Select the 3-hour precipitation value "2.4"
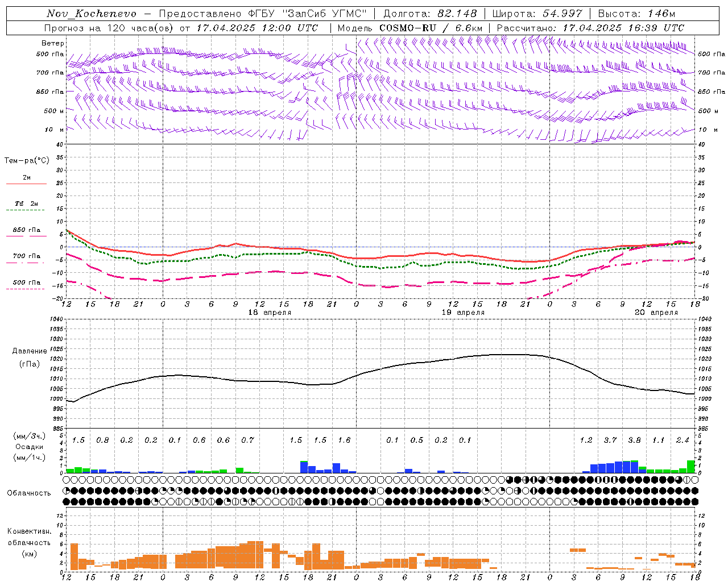 coord(682,440)
